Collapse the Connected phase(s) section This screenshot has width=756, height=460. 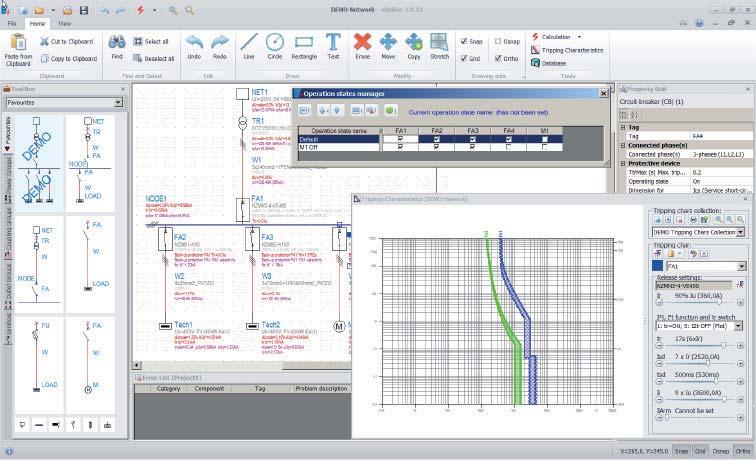click(x=623, y=145)
